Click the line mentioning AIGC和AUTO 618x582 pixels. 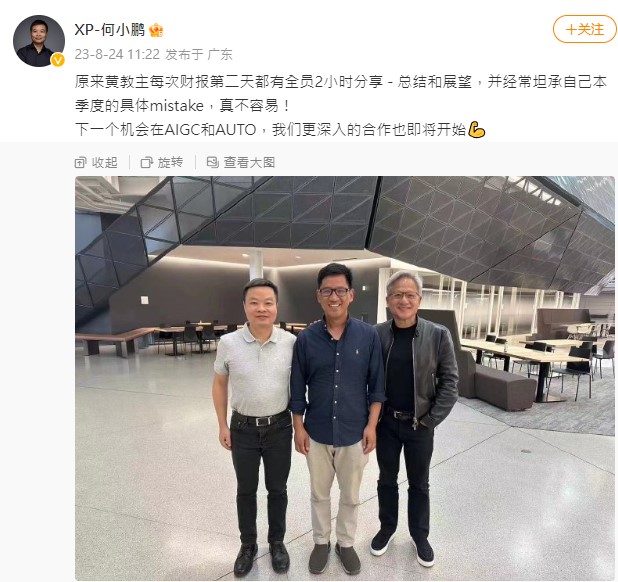click(280, 130)
